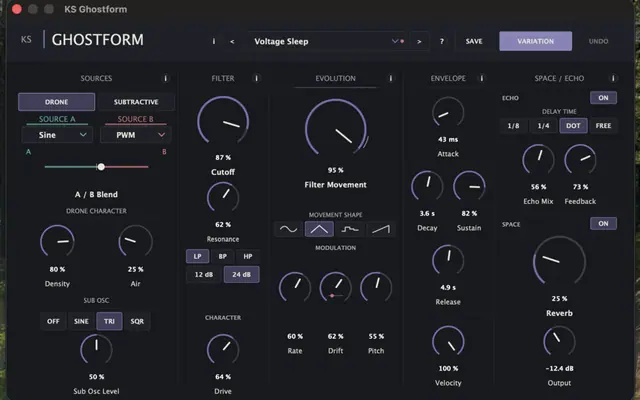The height and width of the screenshot is (400, 640).
Task: Click the modulation Pitch knob
Action: pos(376,287)
